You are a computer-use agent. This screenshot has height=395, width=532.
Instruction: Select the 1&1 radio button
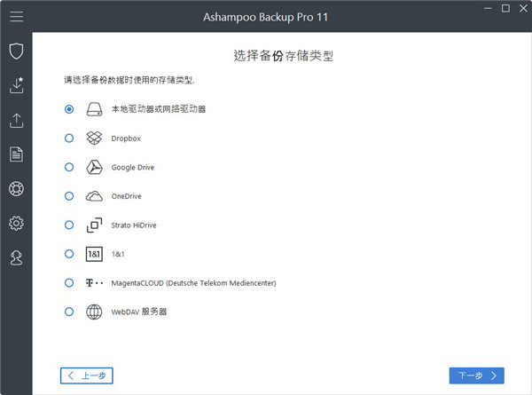[x=69, y=254]
